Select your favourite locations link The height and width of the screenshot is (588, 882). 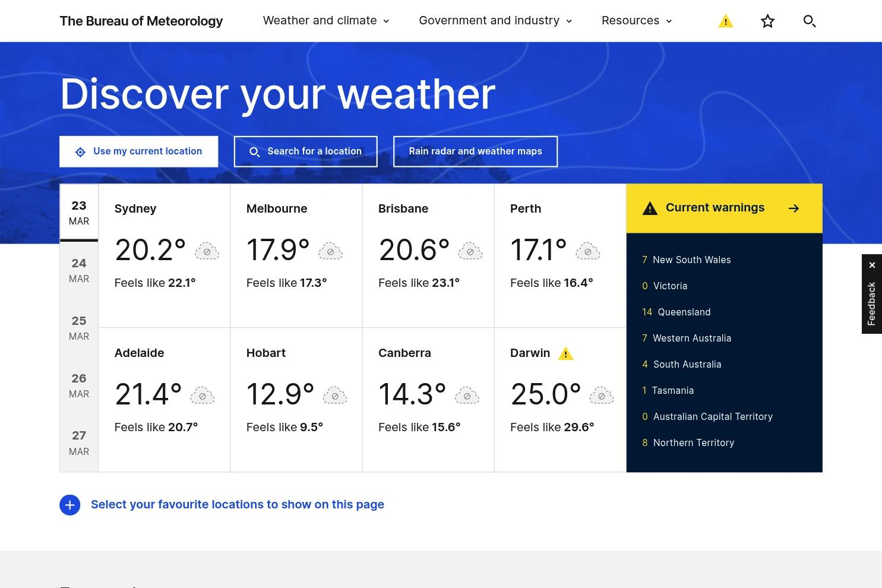click(x=238, y=505)
